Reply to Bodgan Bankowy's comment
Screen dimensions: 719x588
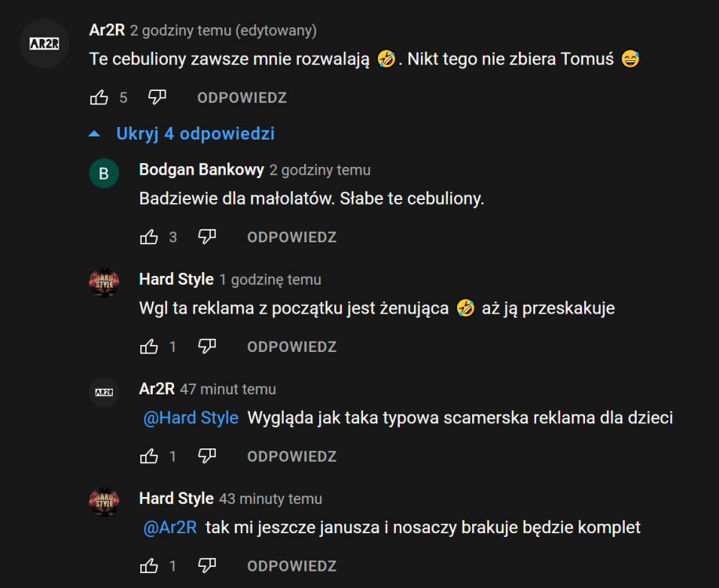coord(292,238)
